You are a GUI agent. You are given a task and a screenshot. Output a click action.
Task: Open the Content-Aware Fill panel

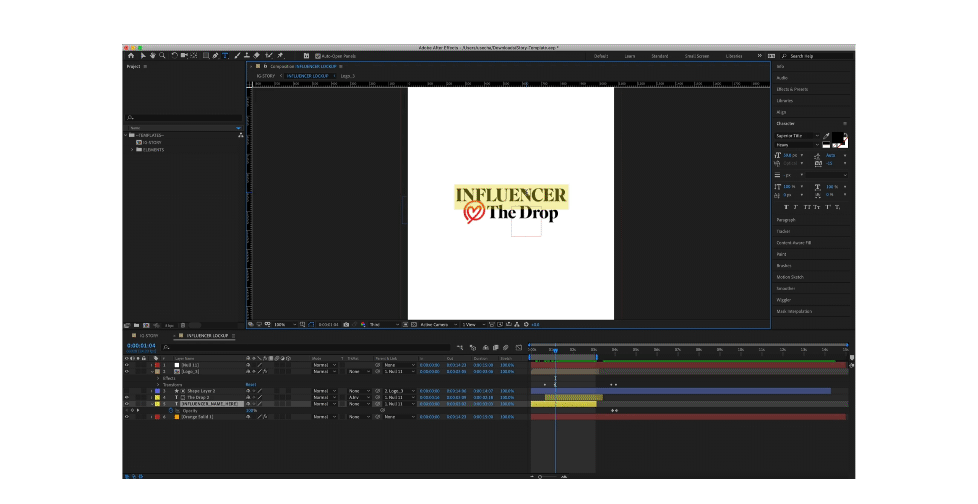(793, 243)
